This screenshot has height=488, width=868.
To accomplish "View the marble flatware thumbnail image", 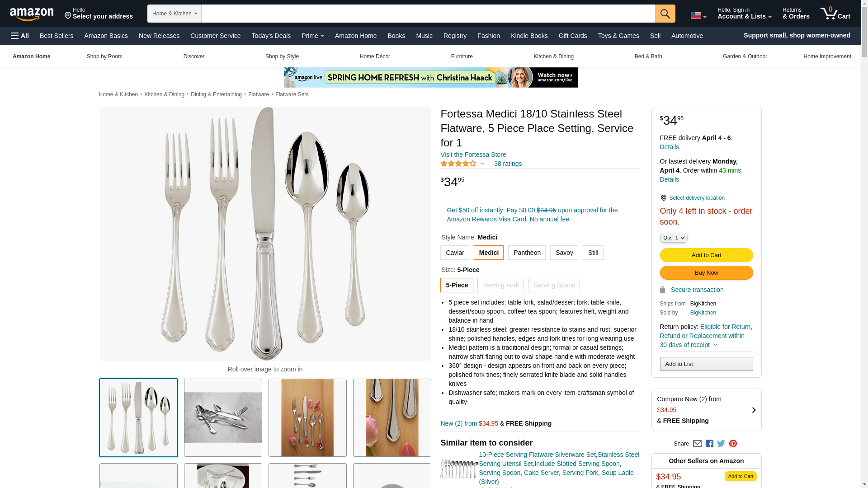I will [223, 418].
